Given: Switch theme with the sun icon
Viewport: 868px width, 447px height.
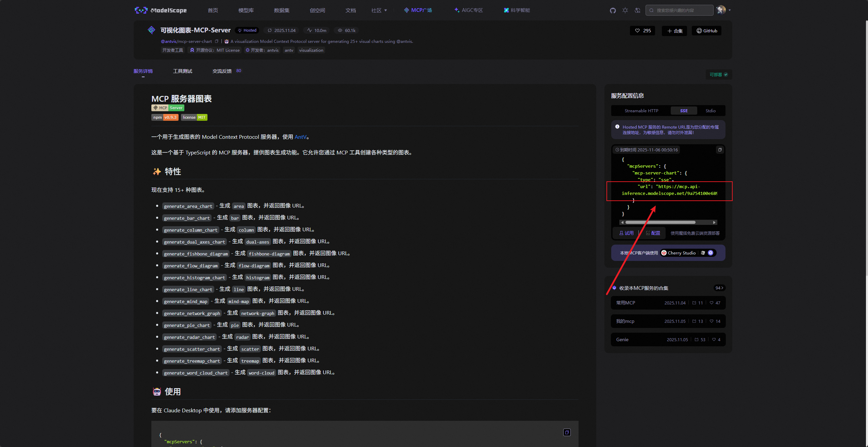Looking at the screenshot, I should (625, 11).
